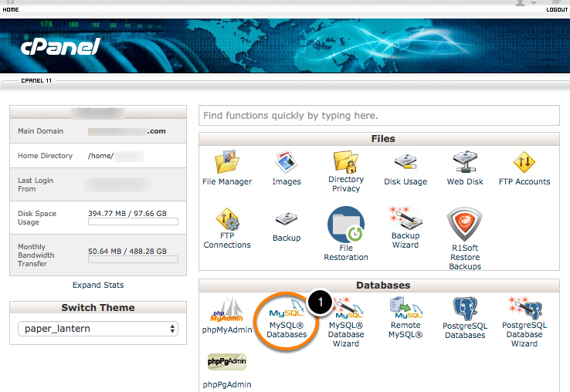Viewport: 570px width, 392px height.
Task: Open the Images tool icon
Action: (287, 162)
